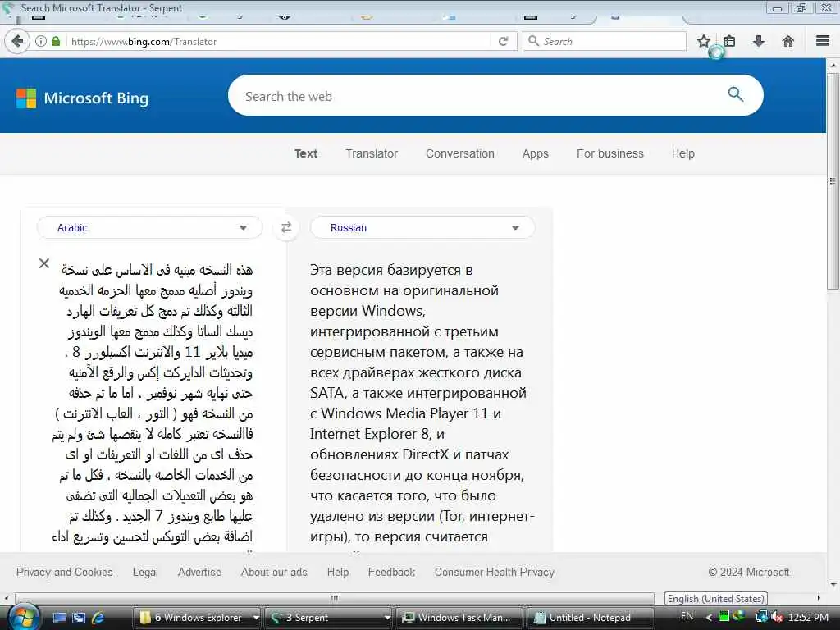The height and width of the screenshot is (630, 840).
Task: Open the Consumer Health Privacy link
Action: (x=495, y=572)
